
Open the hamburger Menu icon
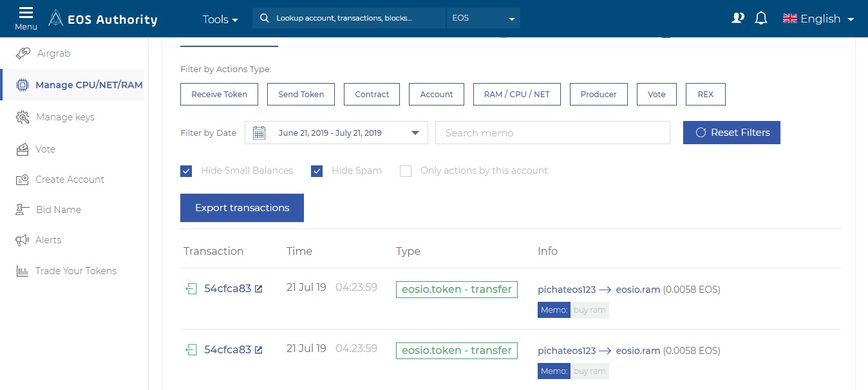[26, 14]
